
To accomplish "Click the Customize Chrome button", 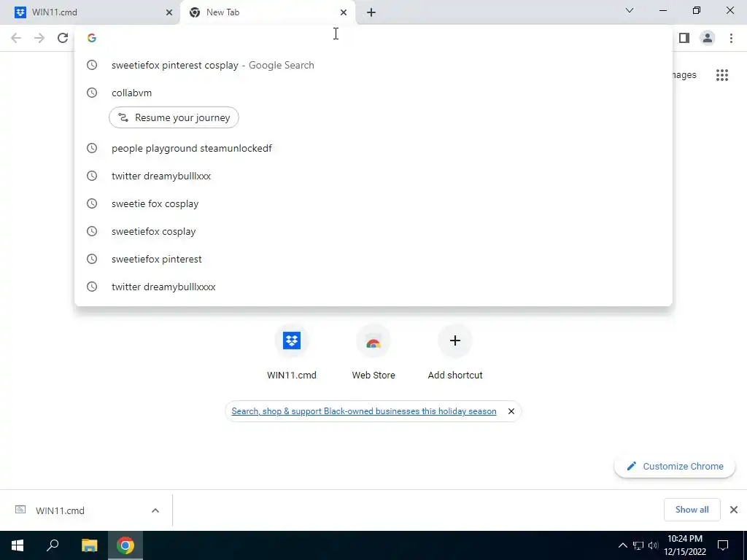I will 675,466.
